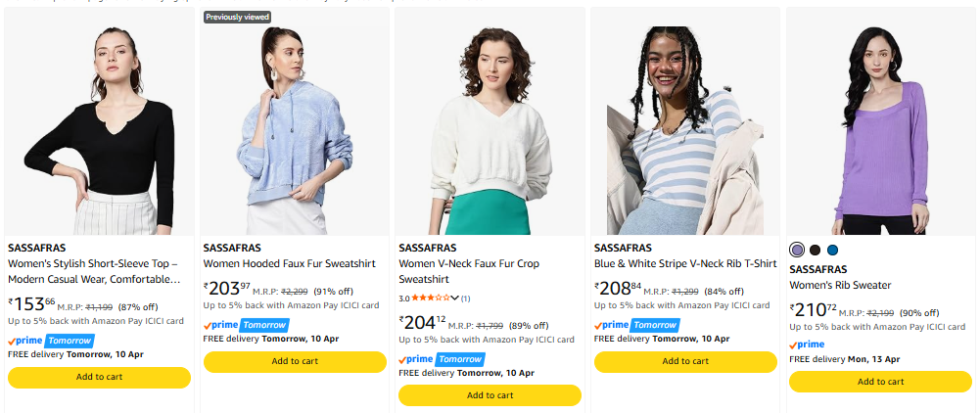This screenshot has width=980, height=413.
Task: Add the Blue & White Stripe T-Shirt to cart
Action: [684, 361]
